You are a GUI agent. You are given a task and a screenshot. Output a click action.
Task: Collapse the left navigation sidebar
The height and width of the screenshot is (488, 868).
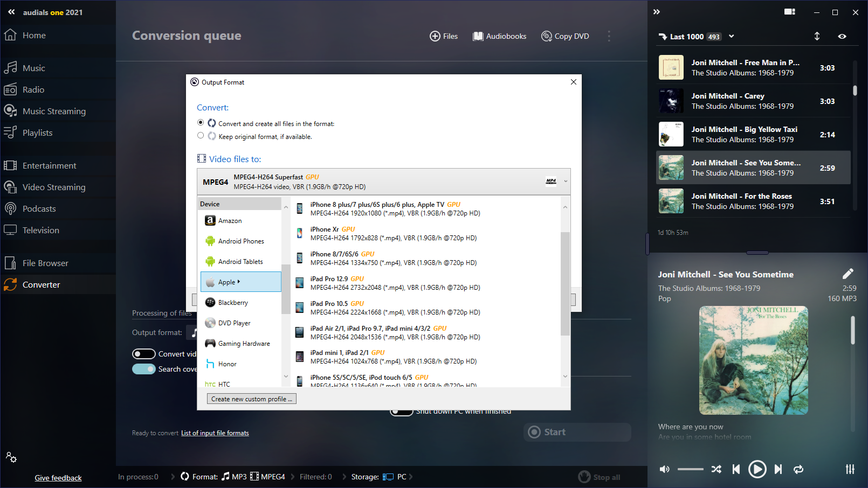tap(11, 12)
